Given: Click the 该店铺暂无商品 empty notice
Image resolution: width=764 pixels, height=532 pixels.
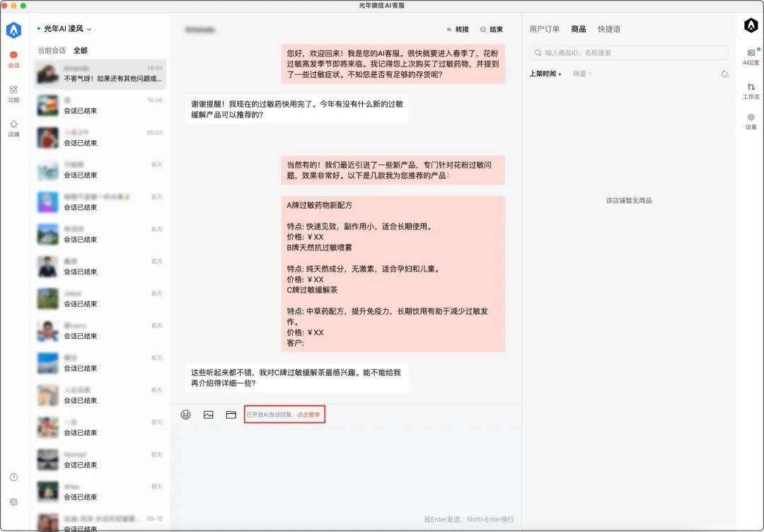Looking at the screenshot, I should point(629,201).
